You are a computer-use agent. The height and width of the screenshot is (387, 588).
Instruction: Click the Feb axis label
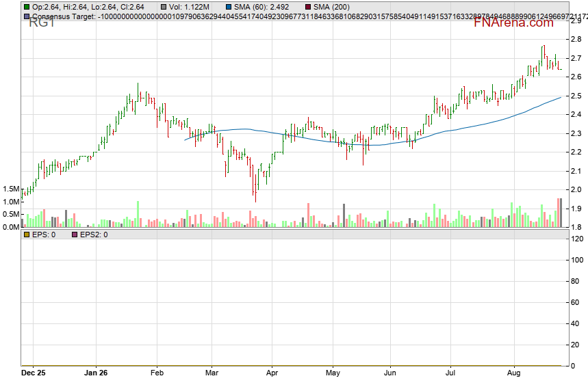157,373
